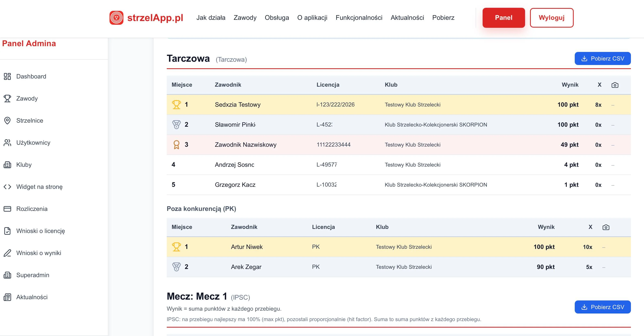Open Zawody in the top navigation bar
Viewport: 644px width, 336px height.
tap(245, 18)
